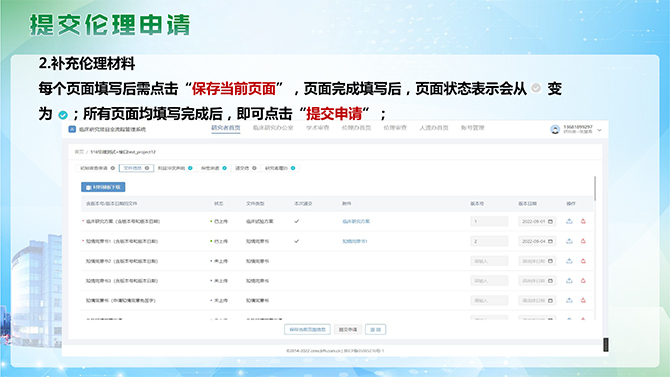The width and height of the screenshot is (670, 377).
Task: Upload file for 知情同意书3 row
Action: click(x=569, y=281)
